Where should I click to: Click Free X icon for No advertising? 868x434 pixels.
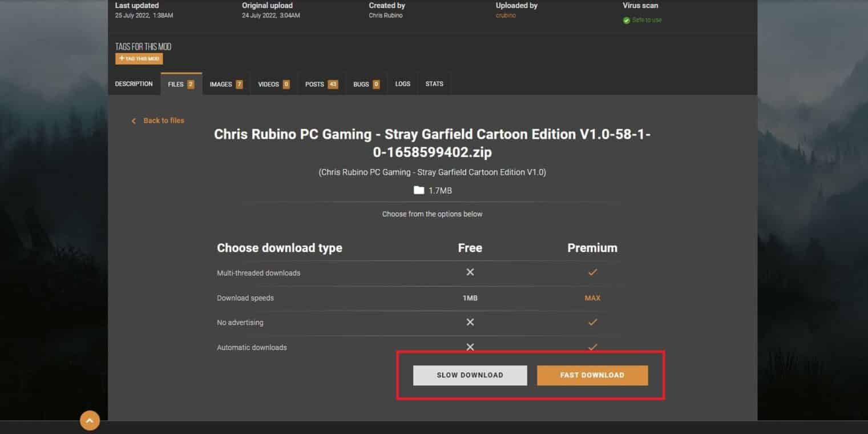click(470, 322)
